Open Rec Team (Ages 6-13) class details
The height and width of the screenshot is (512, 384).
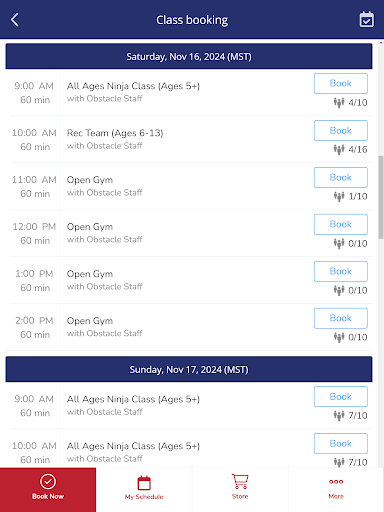[x=115, y=133]
